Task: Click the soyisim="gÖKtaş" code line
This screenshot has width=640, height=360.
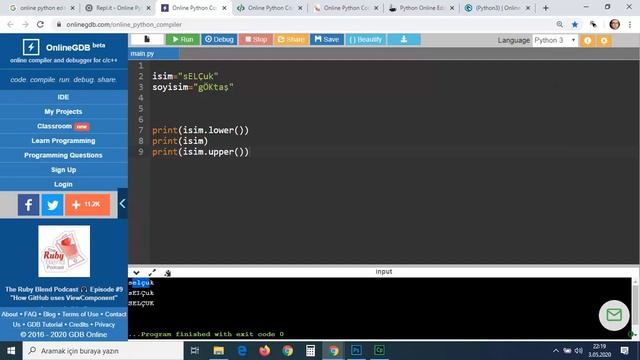Action: tap(193, 87)
